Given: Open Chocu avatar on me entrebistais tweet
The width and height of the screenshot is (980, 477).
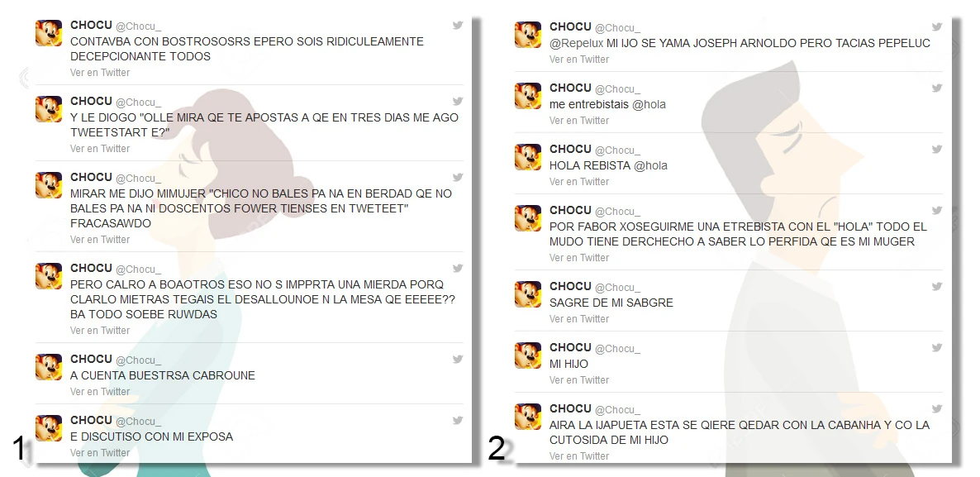Looking at the screenshot, I should click(528, 96).
